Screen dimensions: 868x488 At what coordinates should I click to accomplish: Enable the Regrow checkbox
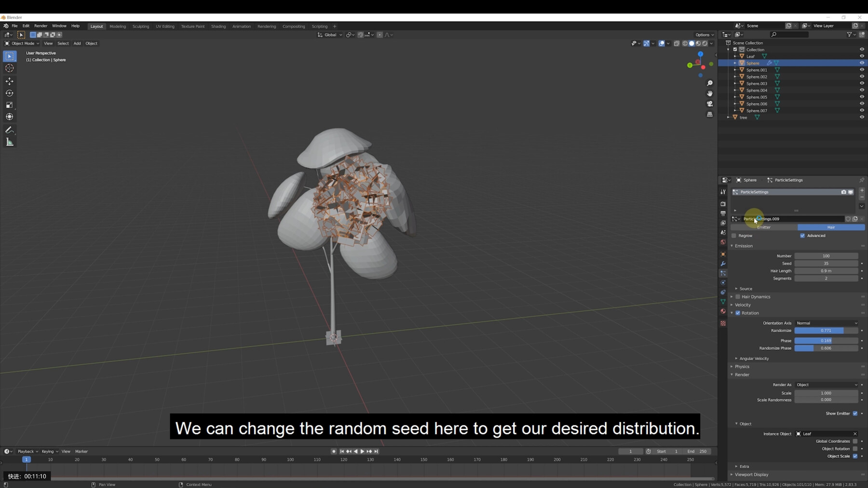click(734, 236)
